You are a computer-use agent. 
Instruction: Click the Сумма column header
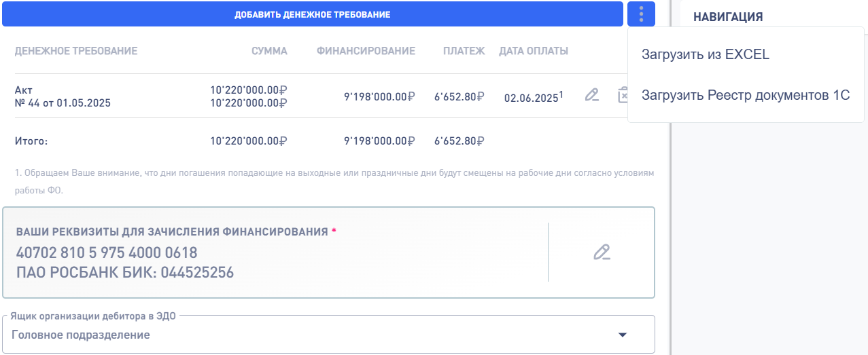269,51
